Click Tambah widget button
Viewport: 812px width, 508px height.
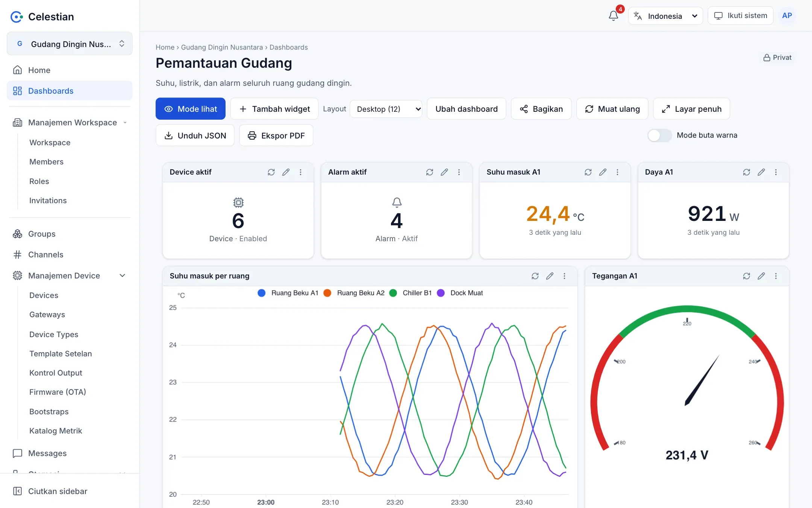click(274, 109)
